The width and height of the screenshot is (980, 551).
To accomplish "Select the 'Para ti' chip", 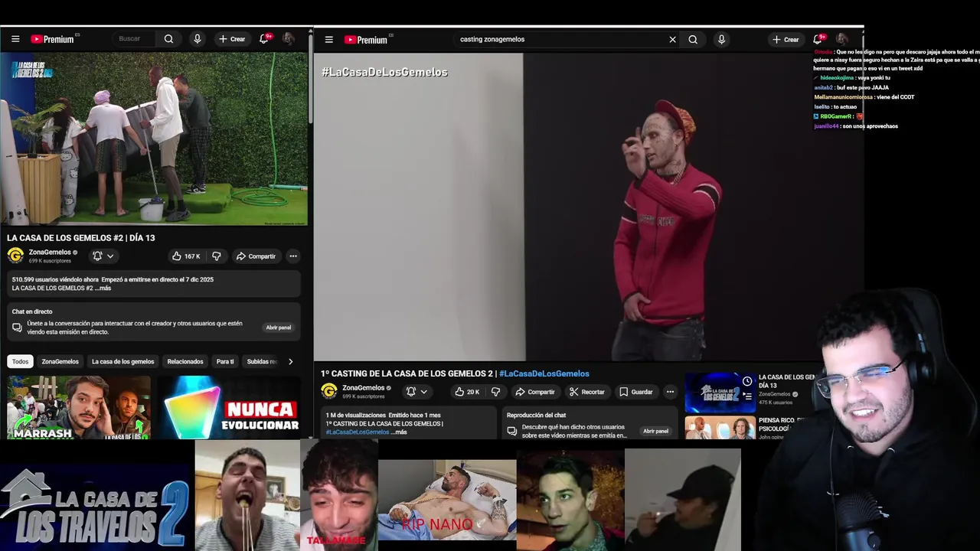I will tap(225, 361).
